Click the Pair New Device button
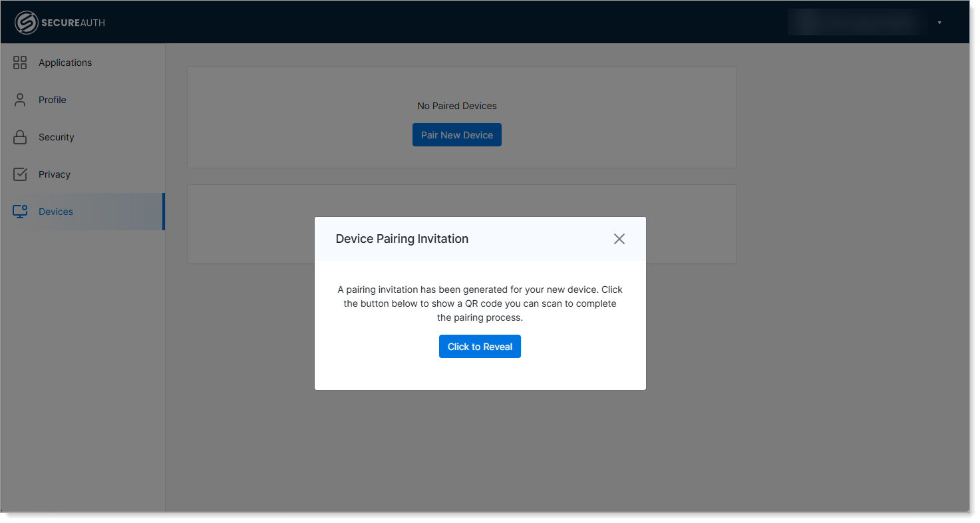 456,134
